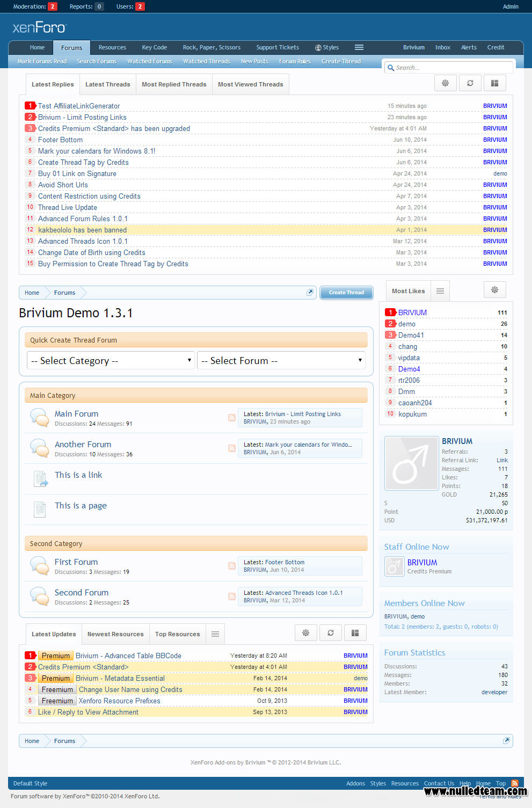This screenshot has width=532, height=808.
Task: Click the Second Forum speech bubble icon
Action: pos(40,596)
